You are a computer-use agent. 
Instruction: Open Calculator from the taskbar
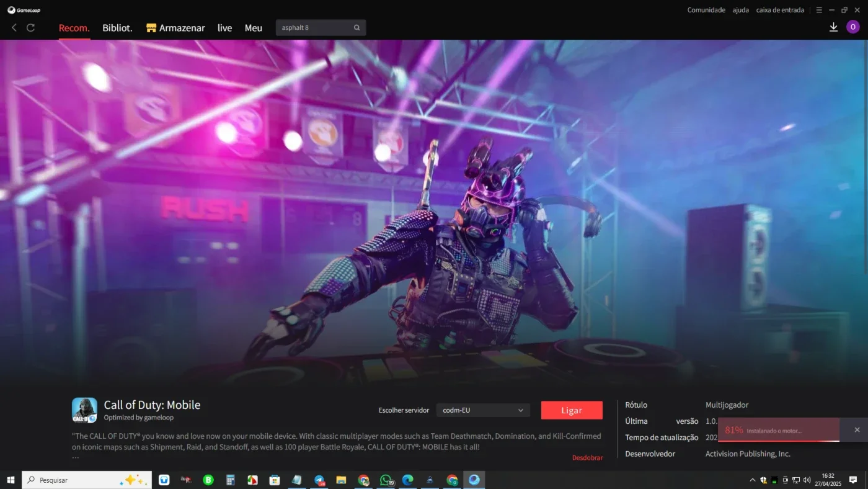(230, 480)
